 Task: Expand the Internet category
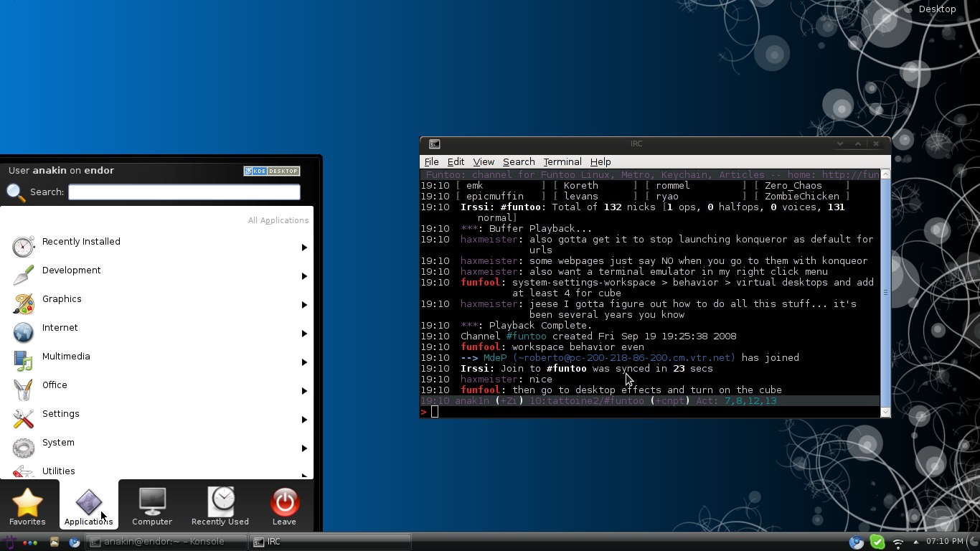tap(60, 328)
